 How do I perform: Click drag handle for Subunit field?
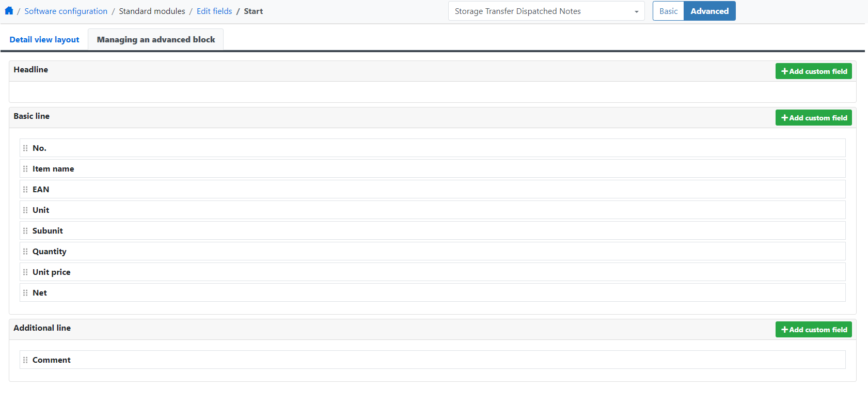point(25,230)
